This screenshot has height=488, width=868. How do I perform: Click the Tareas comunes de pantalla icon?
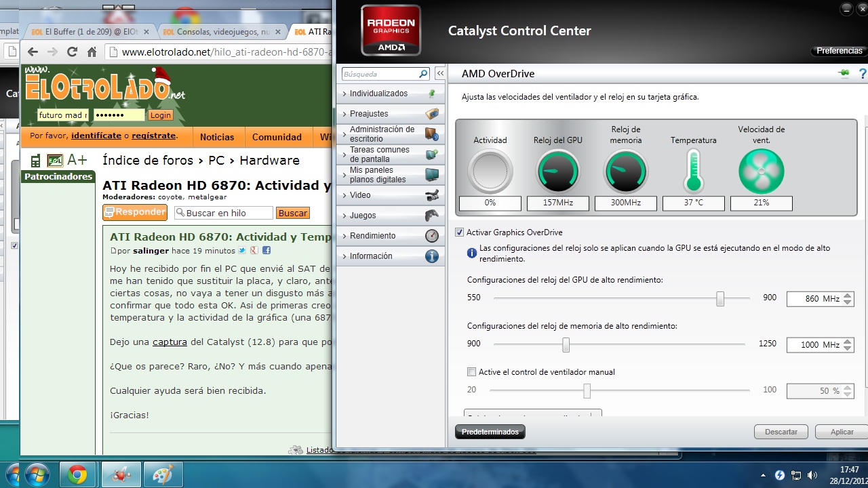tap(432, 155)
